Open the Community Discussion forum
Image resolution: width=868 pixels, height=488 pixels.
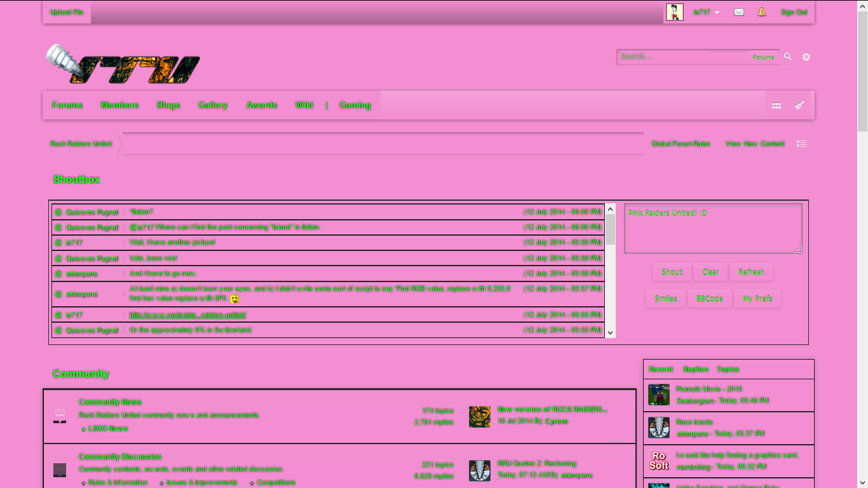pyautogui.click(x=120, y=457)
